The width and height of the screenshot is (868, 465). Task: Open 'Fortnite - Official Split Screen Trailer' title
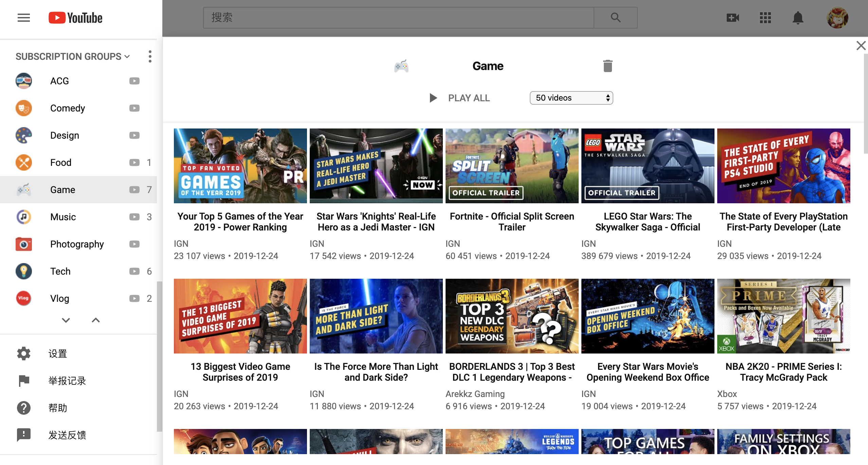click(x=512, y=222)
